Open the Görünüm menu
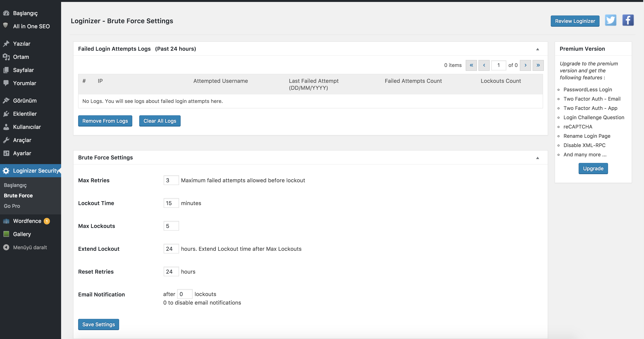Viewport: 644px width, 339px height. coord(31,101)
